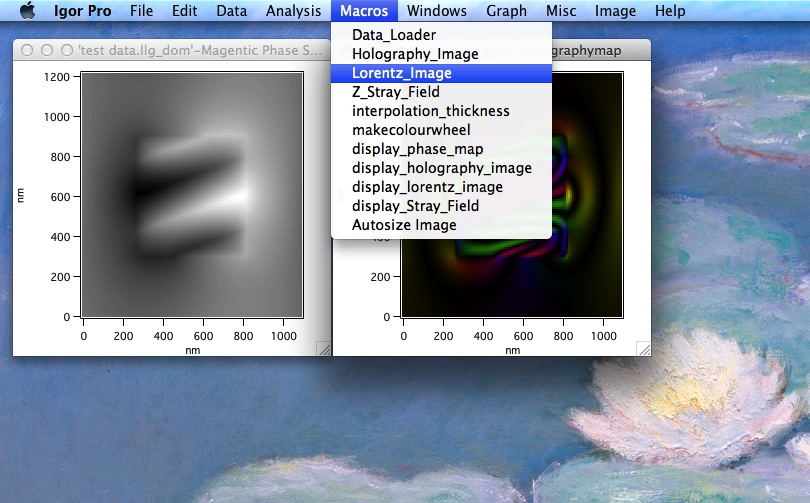
Task: Click the Lorentz_Image menu item
Action: [401, 73]
